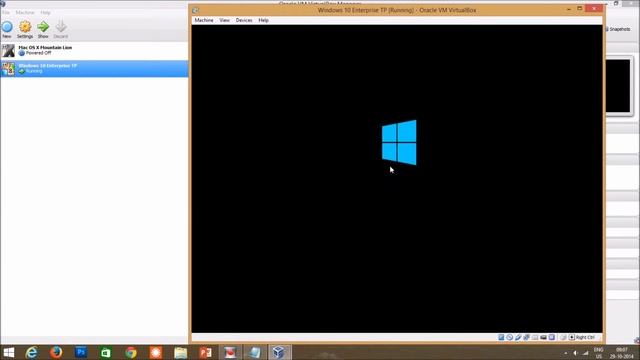The image size is (640, 360).
Task: Click Windows 10 VM list icon
Action: click(8, 69)
